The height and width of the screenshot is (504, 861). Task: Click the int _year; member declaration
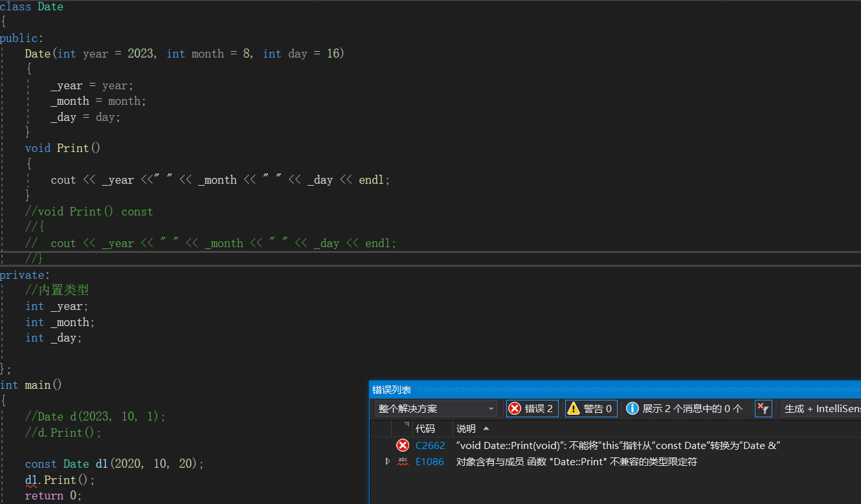tap(57, 306)
